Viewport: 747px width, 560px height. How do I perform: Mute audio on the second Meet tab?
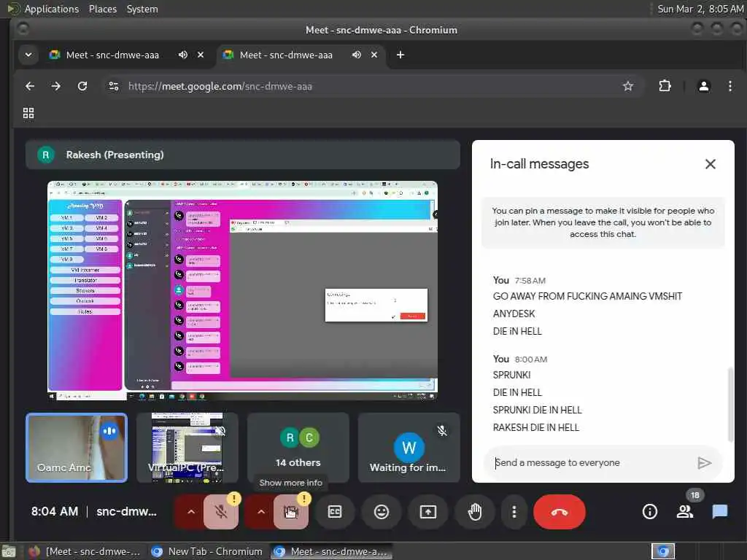pos(356,55)
